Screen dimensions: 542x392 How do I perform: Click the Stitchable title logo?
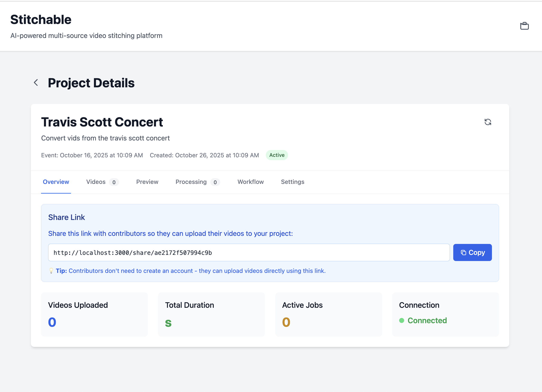pos(41,20)
